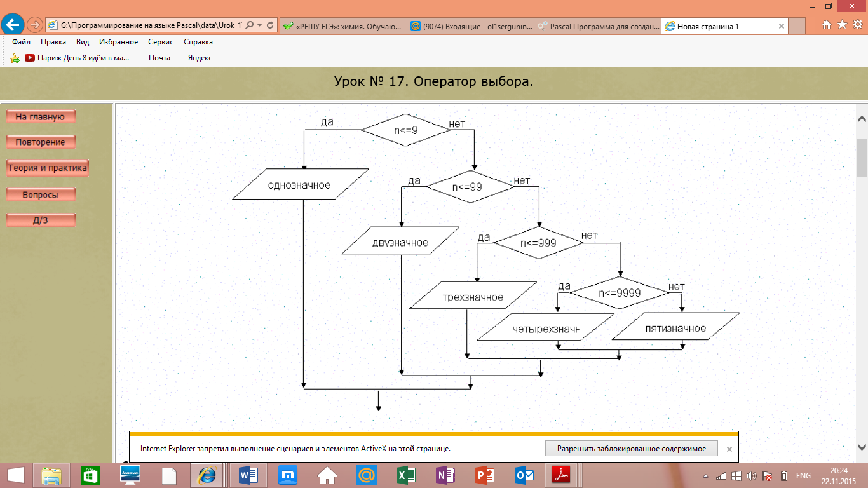Click the scrollbar up arrow
Image resolution: width=868 pixels, height=488 pixels.
pos(862,119)
